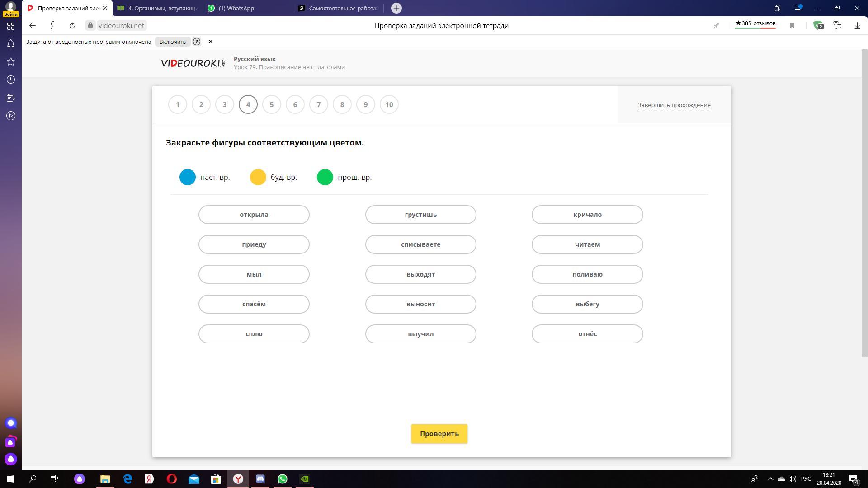This screenshot has height=488, width=868.
Task: Open Discord from Windows taskbar
Action: 260,479
